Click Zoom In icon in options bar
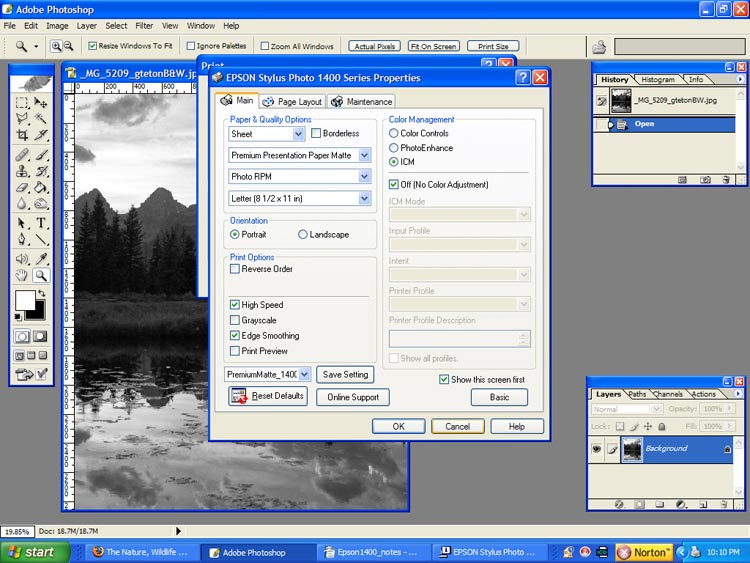 (56, 46)
